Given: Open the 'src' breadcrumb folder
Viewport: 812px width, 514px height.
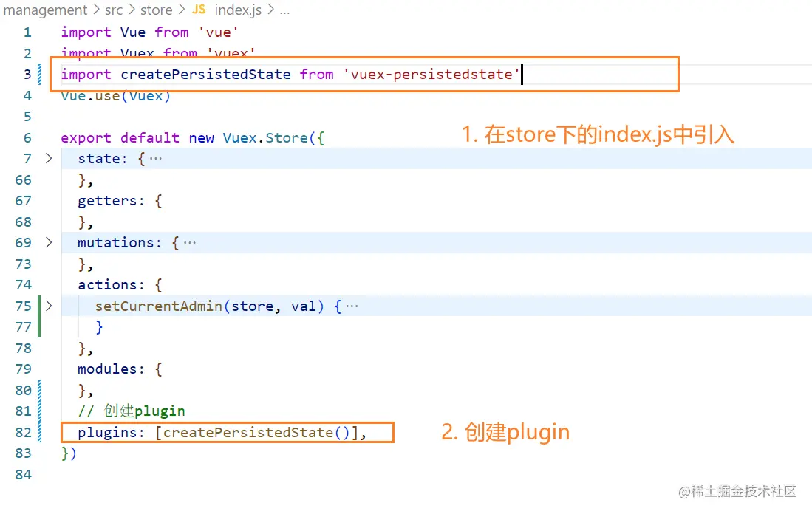Looking at the screenshot, I should pos(114,10).
